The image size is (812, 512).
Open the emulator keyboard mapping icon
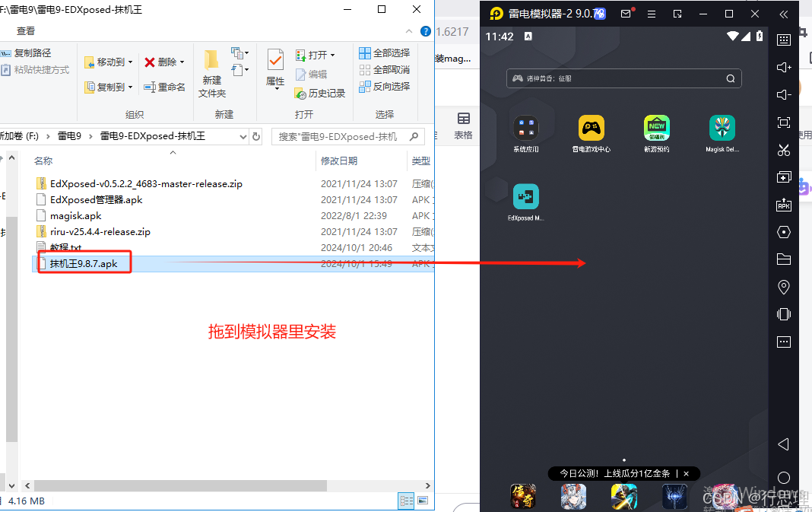tap(784, 40)
